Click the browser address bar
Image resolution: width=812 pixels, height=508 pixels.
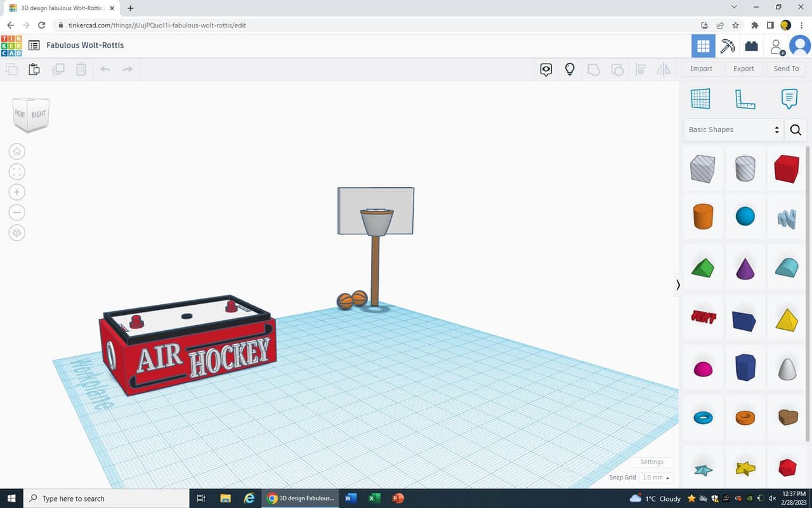coord(374,25)
